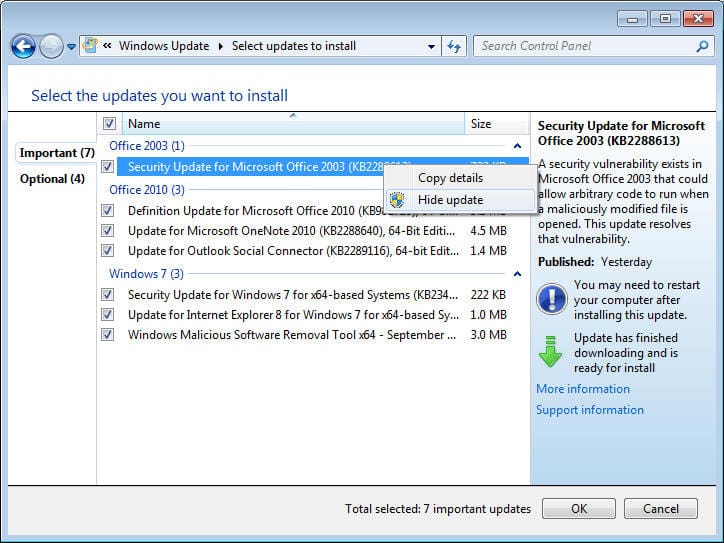Click the restart-required exclamation icon
Image resolution: width=724 pixels, height=543 pixels.
tap(552, 299)
